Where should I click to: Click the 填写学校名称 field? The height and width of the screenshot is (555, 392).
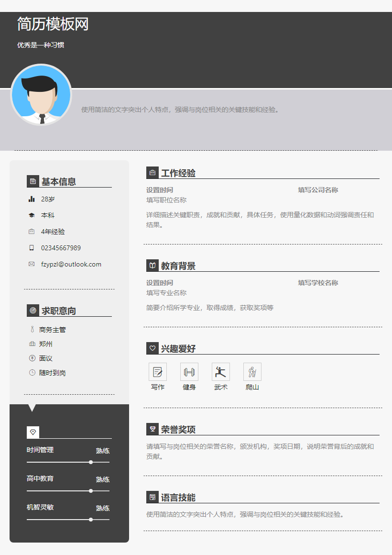pyautogui.click(x=318, y=283)
